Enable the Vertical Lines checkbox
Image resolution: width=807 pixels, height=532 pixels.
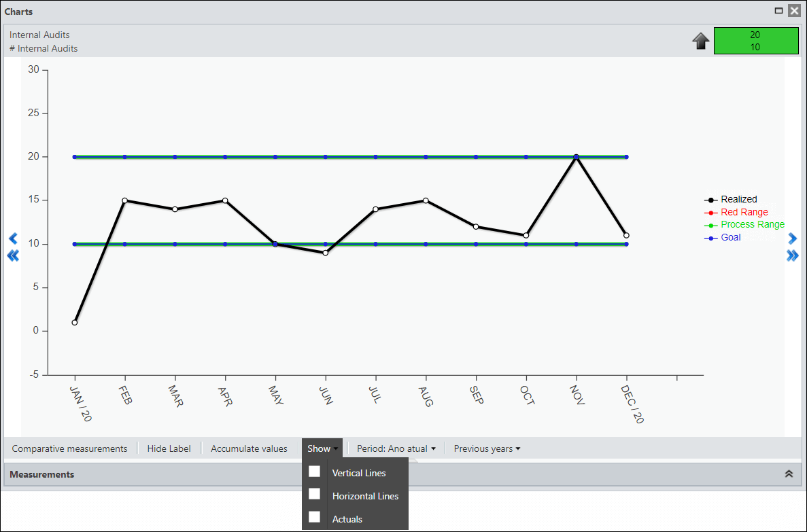[315, 472]
